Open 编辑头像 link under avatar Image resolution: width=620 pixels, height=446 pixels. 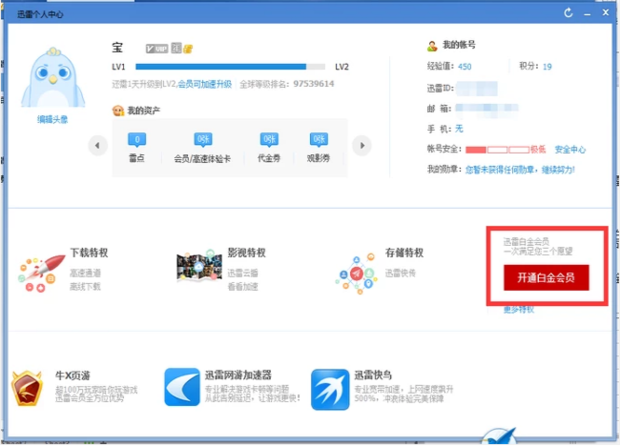click(x=53, y=119)
